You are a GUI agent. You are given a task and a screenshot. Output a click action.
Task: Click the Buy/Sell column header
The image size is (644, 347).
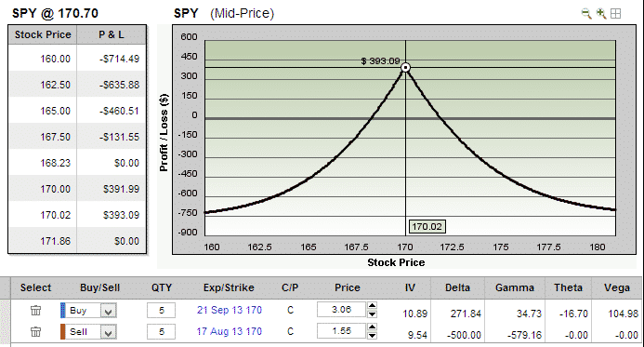99,287
